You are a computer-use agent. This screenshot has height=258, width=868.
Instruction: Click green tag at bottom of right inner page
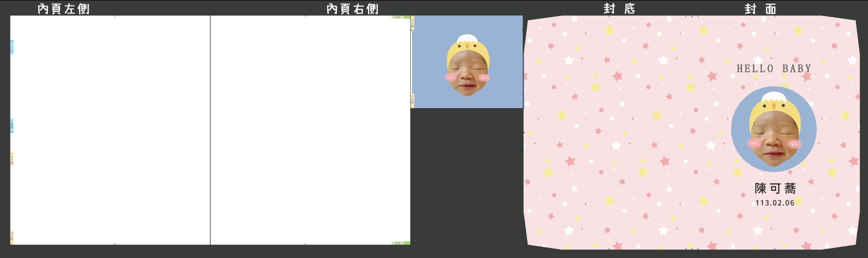(400, 243)
